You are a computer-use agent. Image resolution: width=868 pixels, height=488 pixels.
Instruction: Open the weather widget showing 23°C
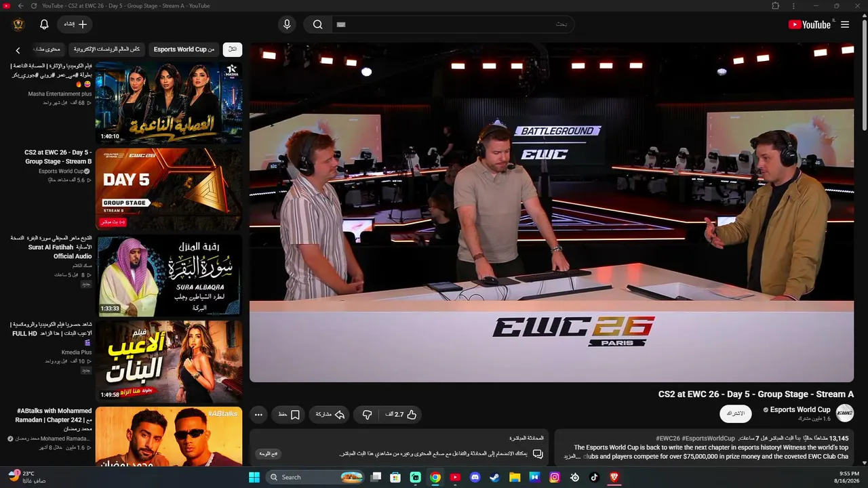[x=27, y=476]
